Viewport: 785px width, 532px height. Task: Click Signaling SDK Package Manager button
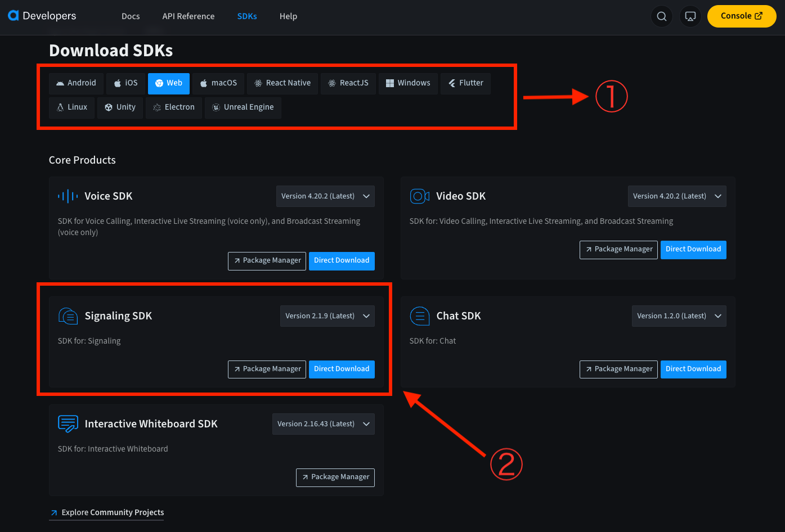click(267, 369)
